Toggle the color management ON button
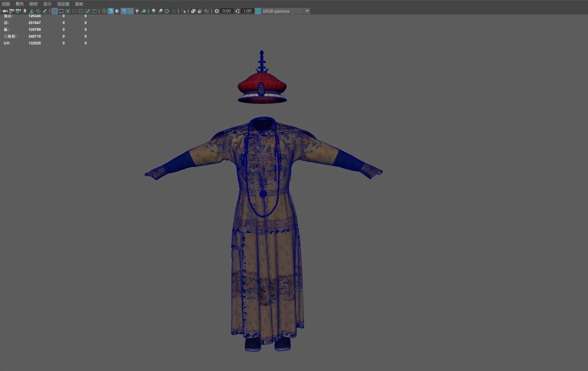Screen dimensions: 588x371 258,11
